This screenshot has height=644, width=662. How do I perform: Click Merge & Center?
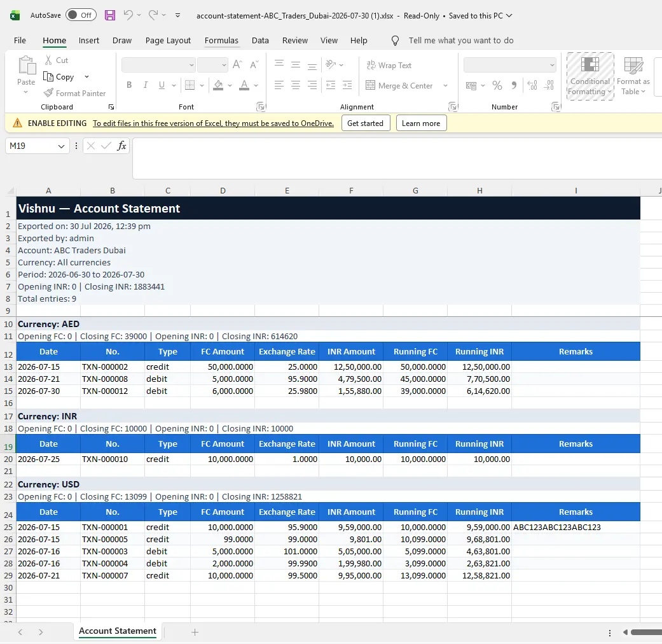point(399,85)
